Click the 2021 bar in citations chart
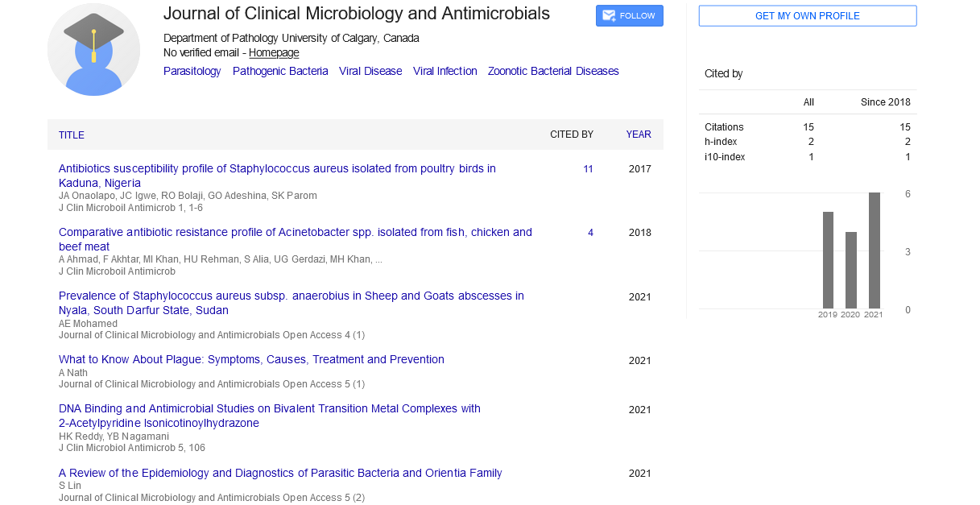 pos(874,250)
